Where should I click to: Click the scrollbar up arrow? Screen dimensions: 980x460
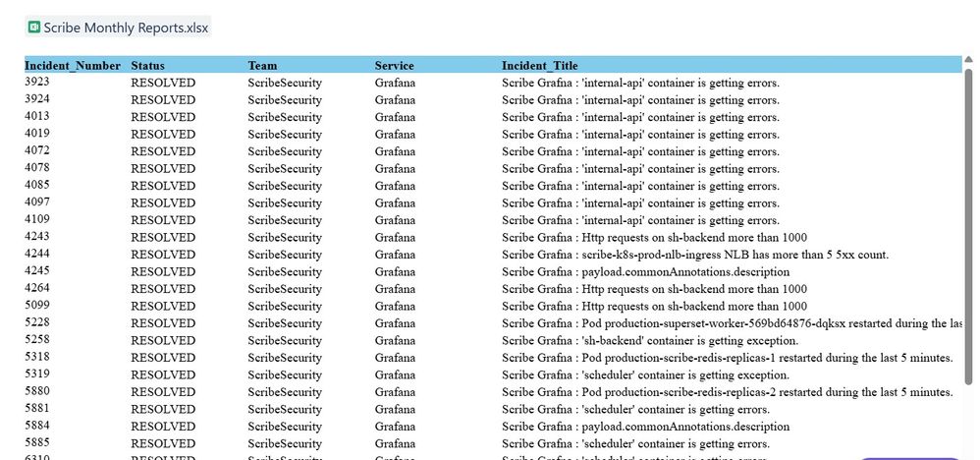coord(968,59)
